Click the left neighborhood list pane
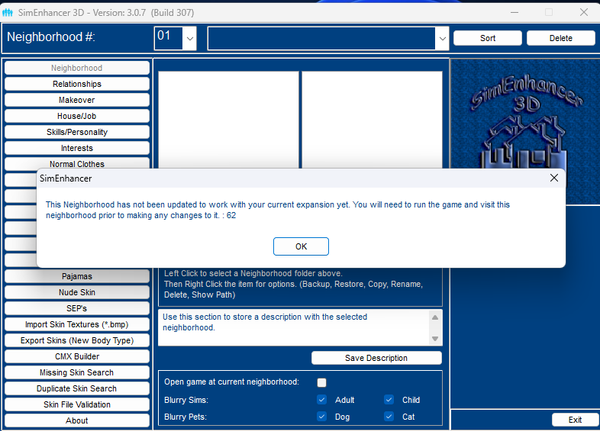Screen dimensions: 600x431 tap(228, 120)
